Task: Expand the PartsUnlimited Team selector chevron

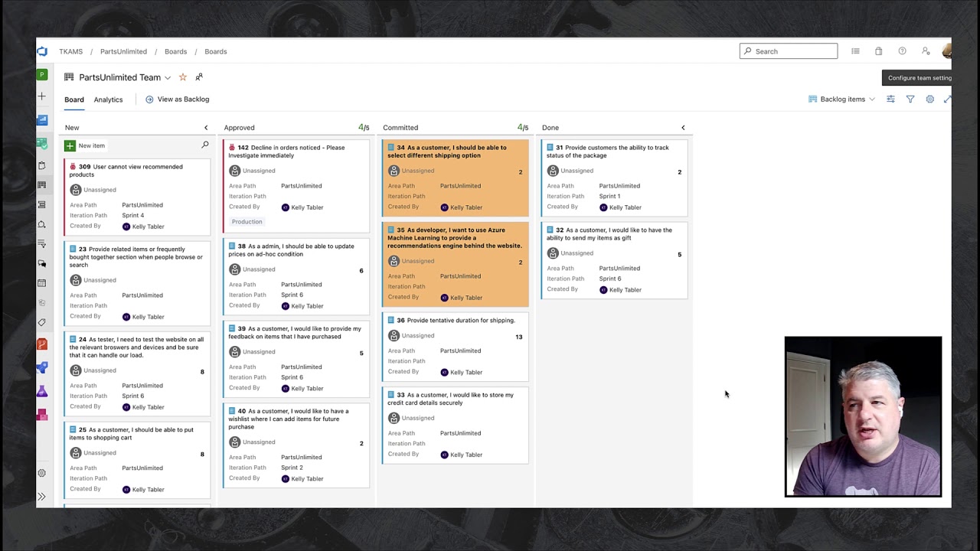Action: pyautogui.click(x=168, y=77)
